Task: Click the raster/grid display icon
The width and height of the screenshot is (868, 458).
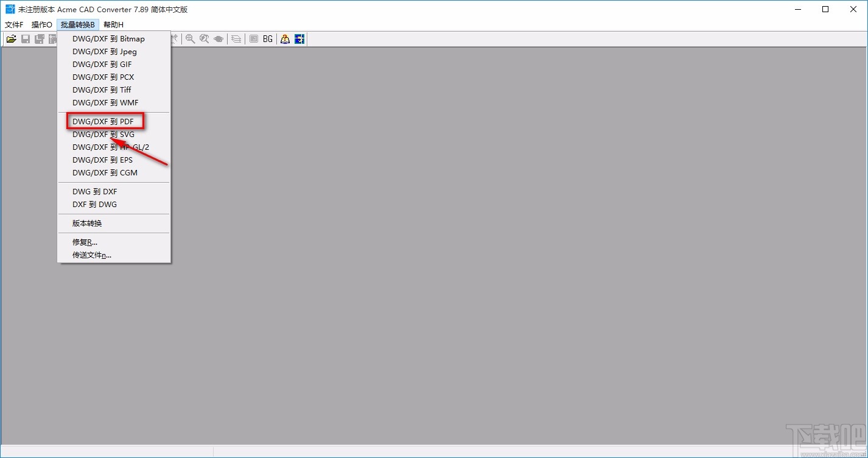Action: (x=254, y=38)
